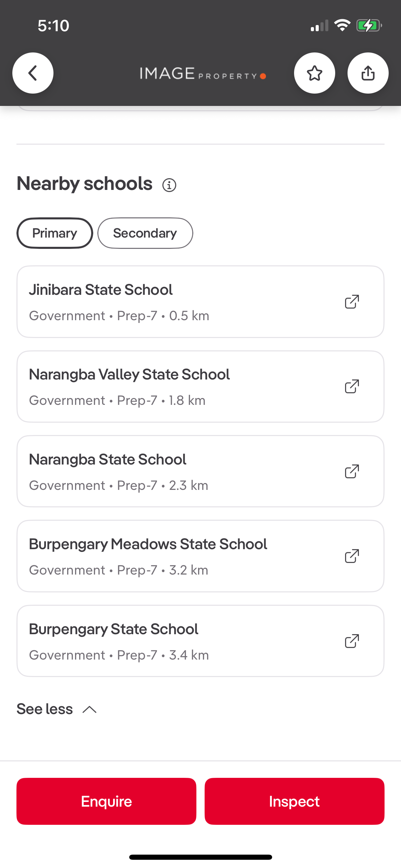401x868 pixels.
Task: Tap the back arrow button
Action: click(x=33, y=73)
